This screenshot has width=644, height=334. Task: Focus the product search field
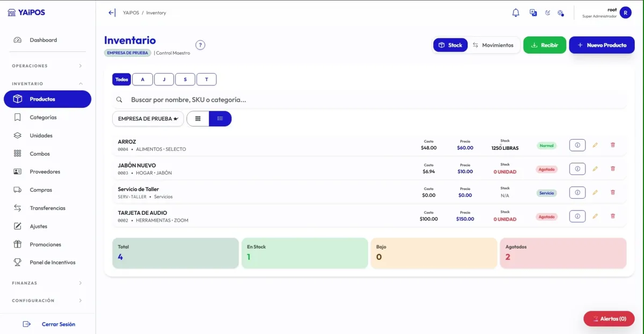coord(369,100)
